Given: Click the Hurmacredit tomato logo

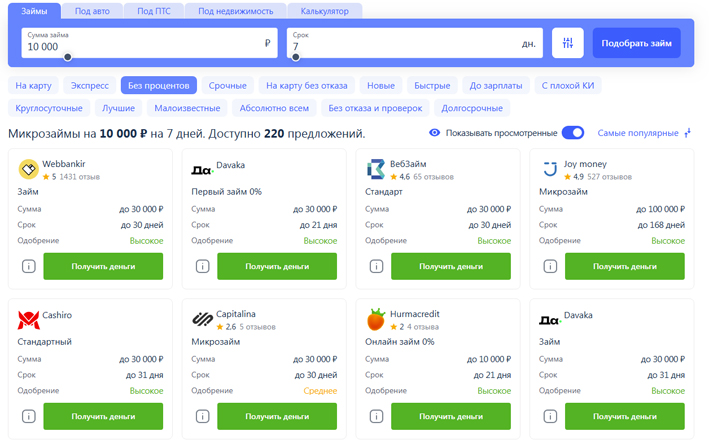Looking at the screenshot, I should [x=376, y=319].
